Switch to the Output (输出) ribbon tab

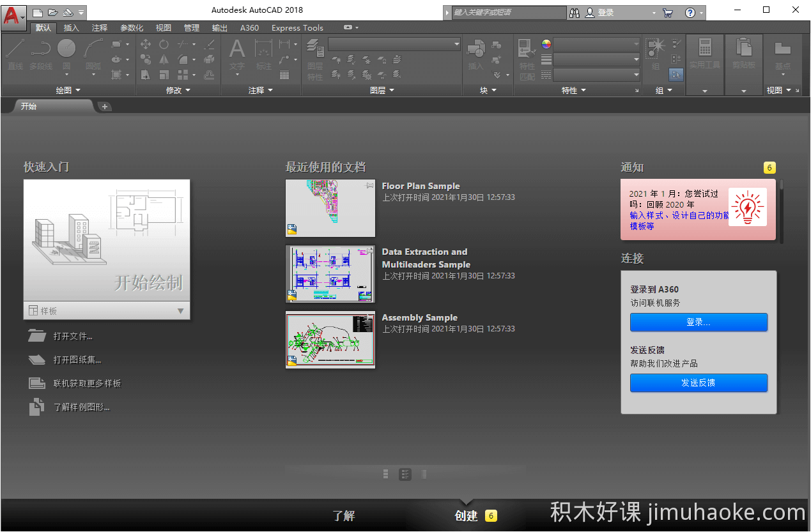point(220,27)
